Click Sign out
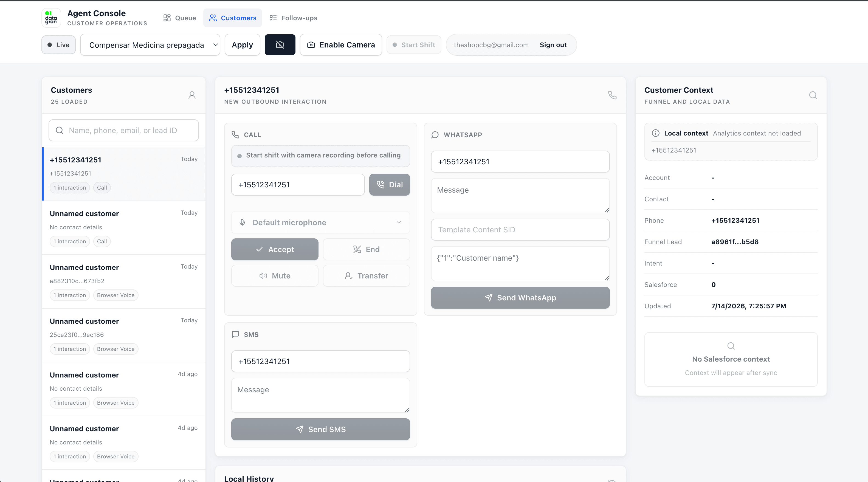 coord(553,45)
